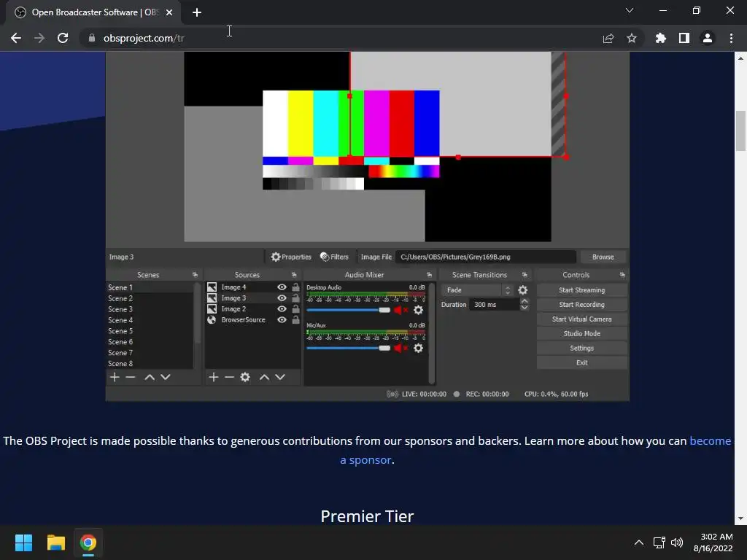Open the Chrome extensions puzzle icon
The width and height of the screenshot is (747, 560).
click(661, 38)
